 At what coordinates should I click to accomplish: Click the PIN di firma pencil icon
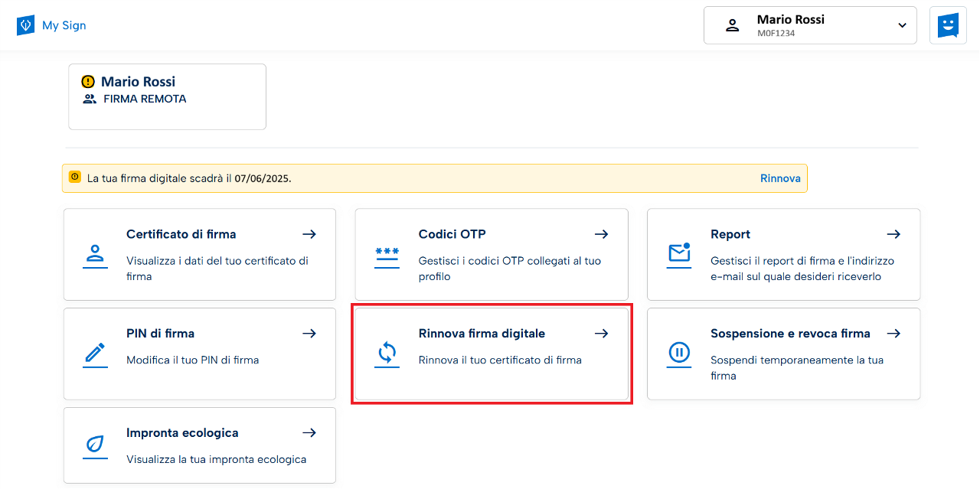95,354
